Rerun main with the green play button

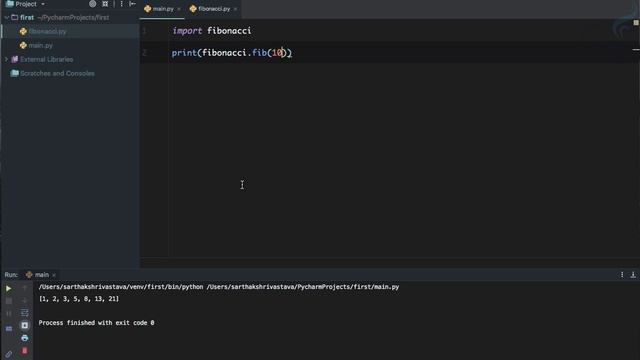pos(8,288)
